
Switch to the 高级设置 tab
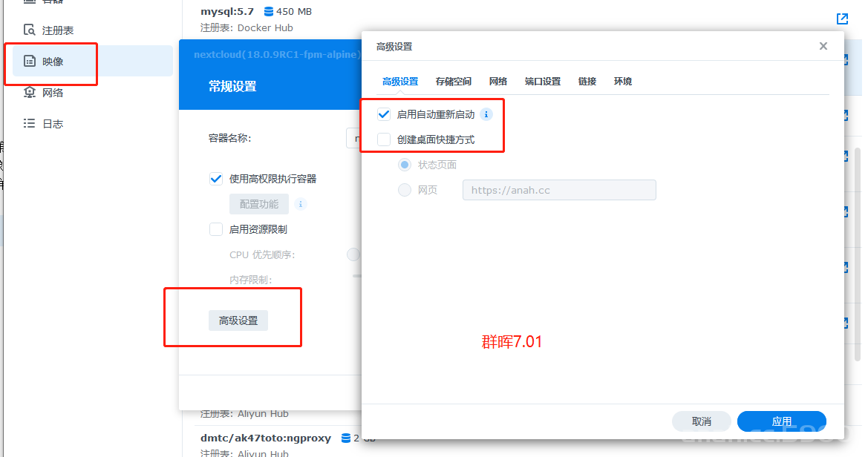[400, 82]
